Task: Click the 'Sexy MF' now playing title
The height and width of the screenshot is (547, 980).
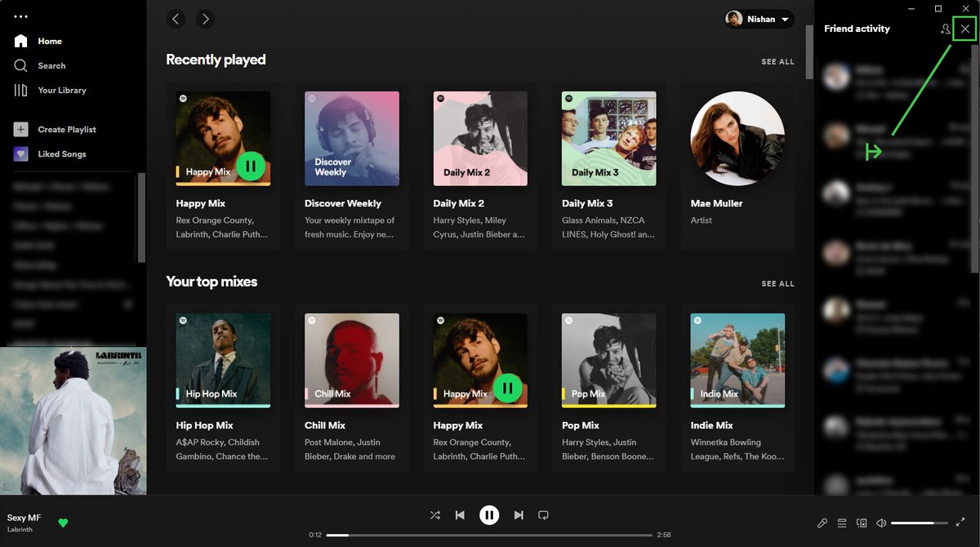Action: coord(24,518)
